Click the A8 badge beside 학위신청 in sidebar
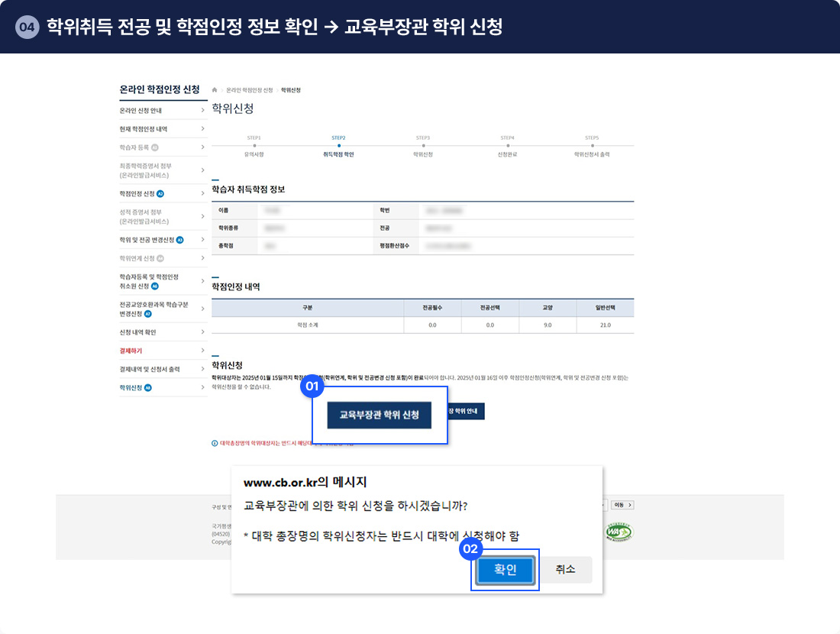The height and width of the screenshot is (634, 840). click(x=147, y=387)
